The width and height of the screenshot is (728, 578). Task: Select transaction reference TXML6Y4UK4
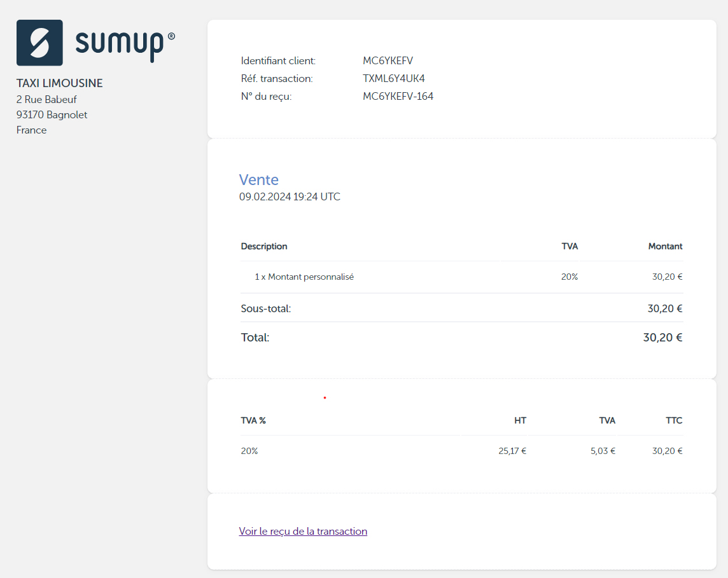coord(394,78)
